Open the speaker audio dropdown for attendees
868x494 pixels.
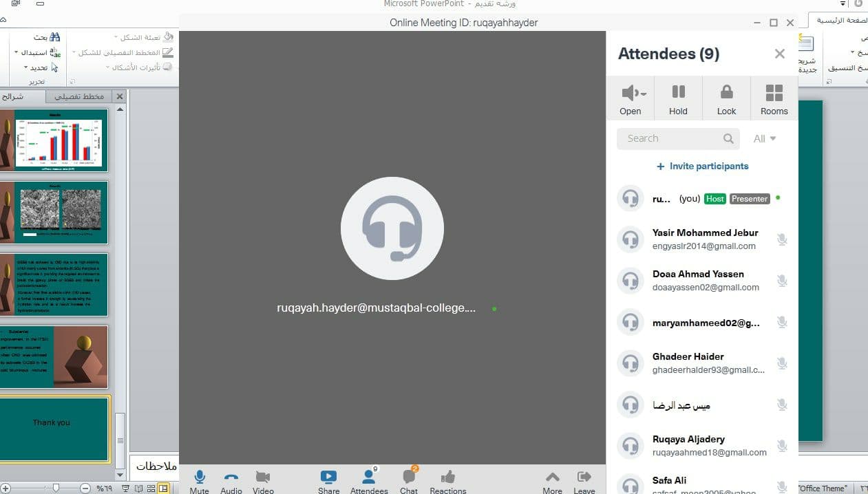(x=631, y=99)
